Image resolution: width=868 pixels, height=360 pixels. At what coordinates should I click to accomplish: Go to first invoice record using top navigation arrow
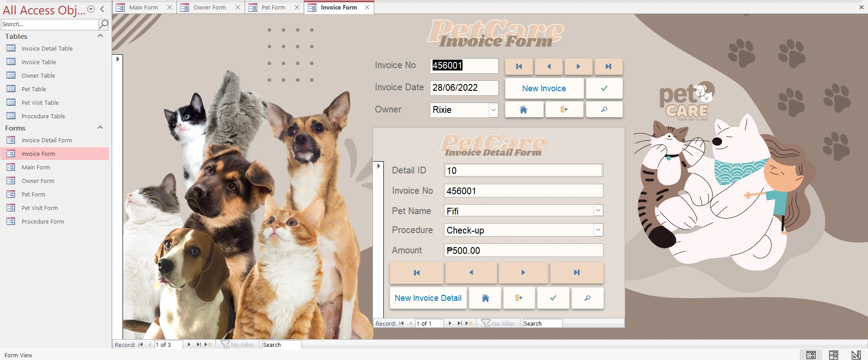(x=519, y=66)
